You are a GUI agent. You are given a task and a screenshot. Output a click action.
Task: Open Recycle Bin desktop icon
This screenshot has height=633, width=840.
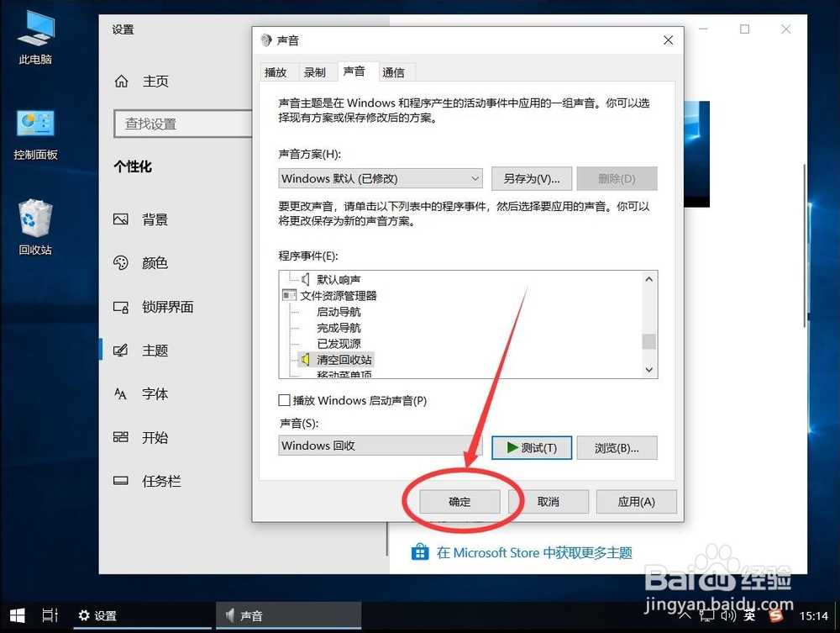click(35, 227)
